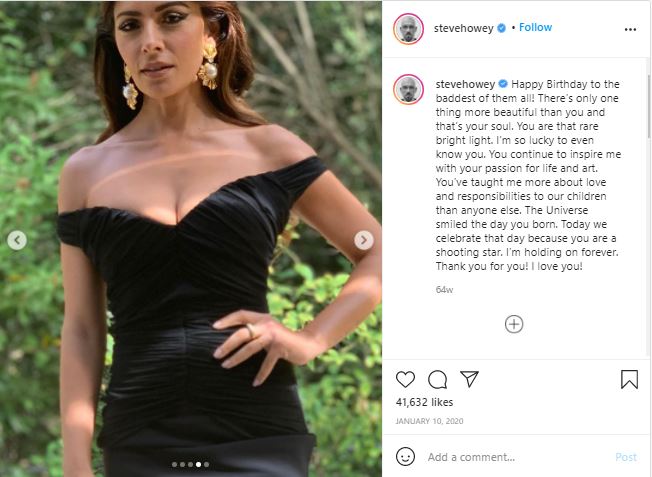
Task: Go to the previous carousel photo
Action: [17, 240]
